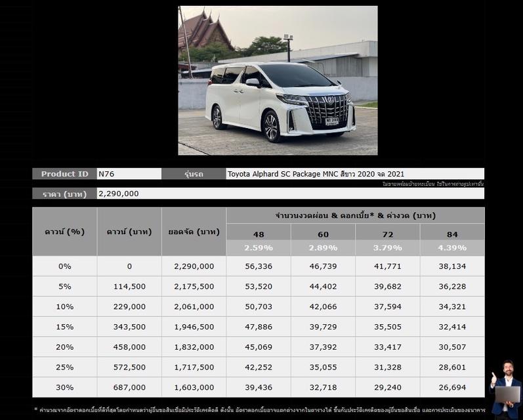This screenshot has width=523, height=420.
Task: Click monthly payment 37,594
Action: point(388,306)
